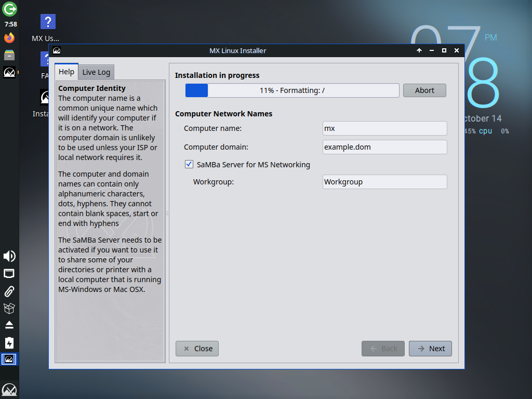
Task: Close the installer via title bar X
Action: click(457, 50)
